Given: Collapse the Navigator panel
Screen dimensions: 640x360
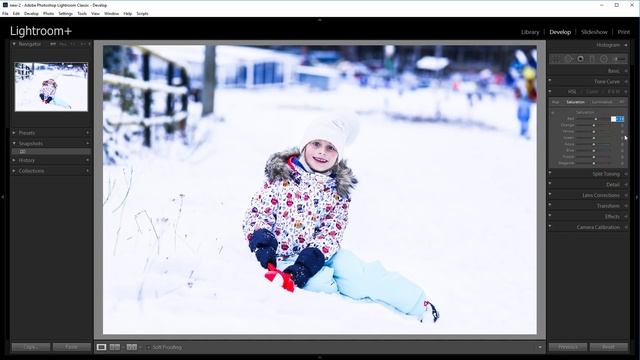Looking at the screenshot, I should [x=14, y=44].
